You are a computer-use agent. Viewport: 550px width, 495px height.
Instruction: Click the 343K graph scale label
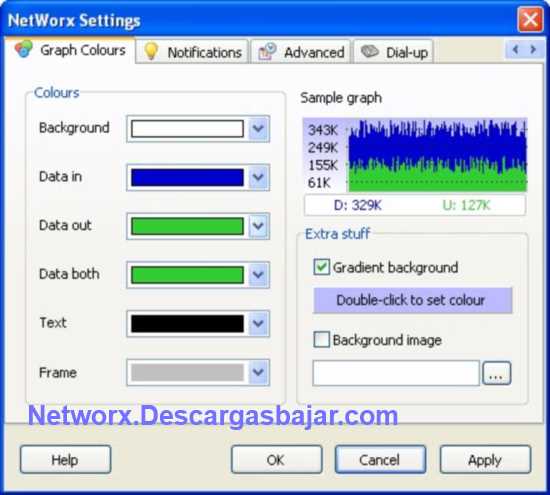pyautogui.click(x=323, y=130)
